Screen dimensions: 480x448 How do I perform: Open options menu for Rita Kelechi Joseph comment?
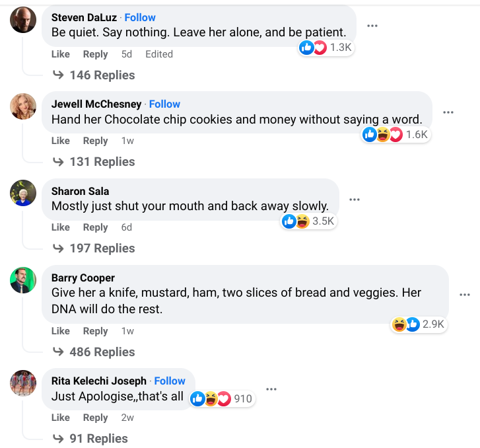point(271,389)
